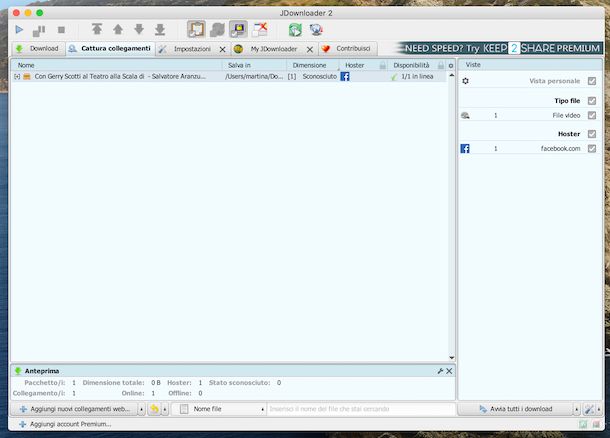Close the Anteprima panel

449,371
